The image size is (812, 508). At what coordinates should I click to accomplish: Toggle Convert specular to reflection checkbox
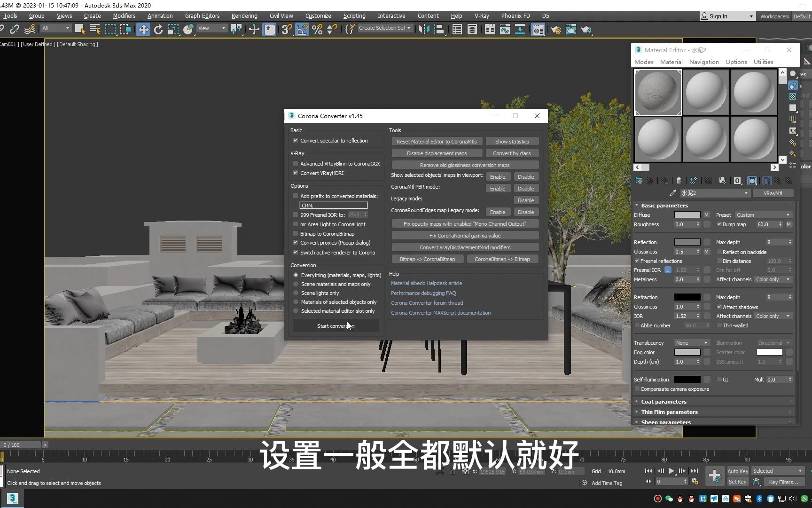pyautogui.click(x=296, y=141)
